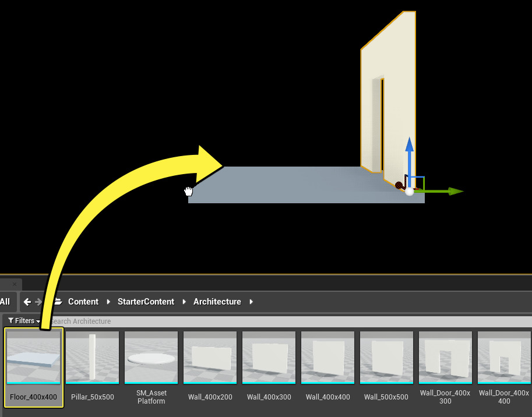Click the Wall_400x200 name label

[x=210, y=397]
